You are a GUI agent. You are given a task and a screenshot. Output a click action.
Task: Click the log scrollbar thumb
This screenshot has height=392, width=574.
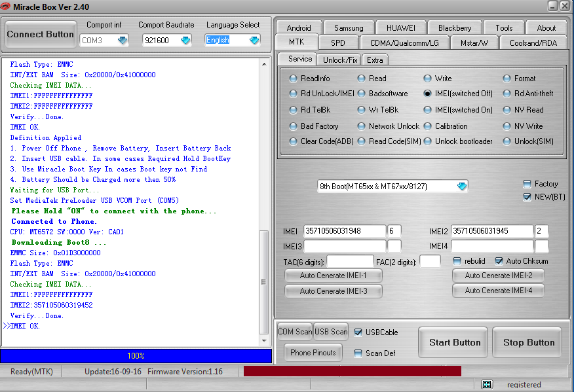click(x=263, y=282)
